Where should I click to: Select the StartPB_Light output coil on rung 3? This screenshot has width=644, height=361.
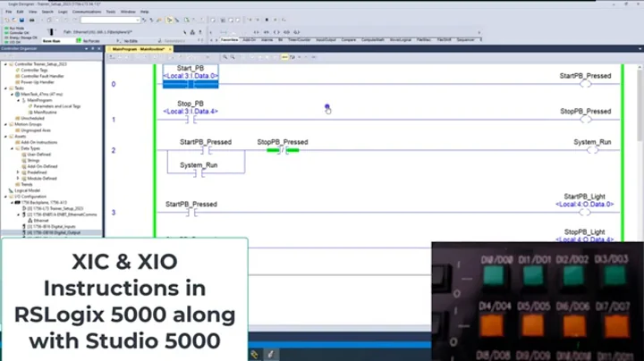584,213
